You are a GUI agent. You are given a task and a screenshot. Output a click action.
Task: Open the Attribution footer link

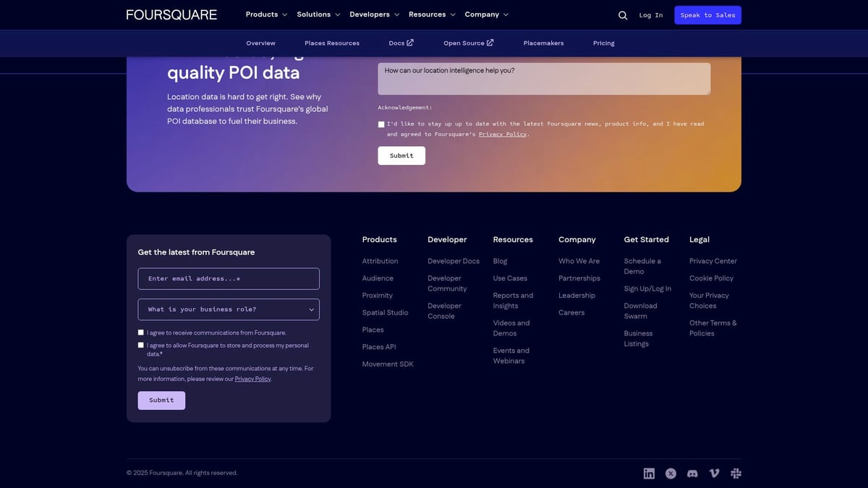tap(380, 261)
